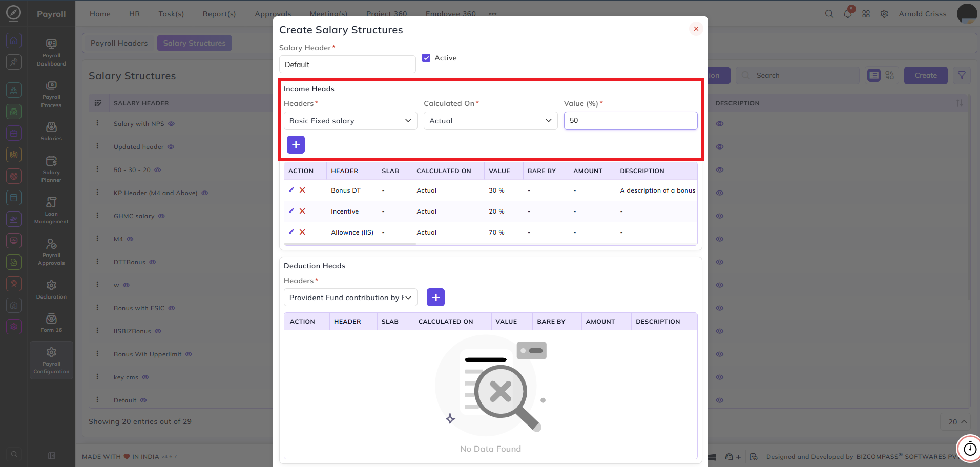This screenshot has height=467, width=980.
Task: Open HR menu
Action: tap(134, 14)
